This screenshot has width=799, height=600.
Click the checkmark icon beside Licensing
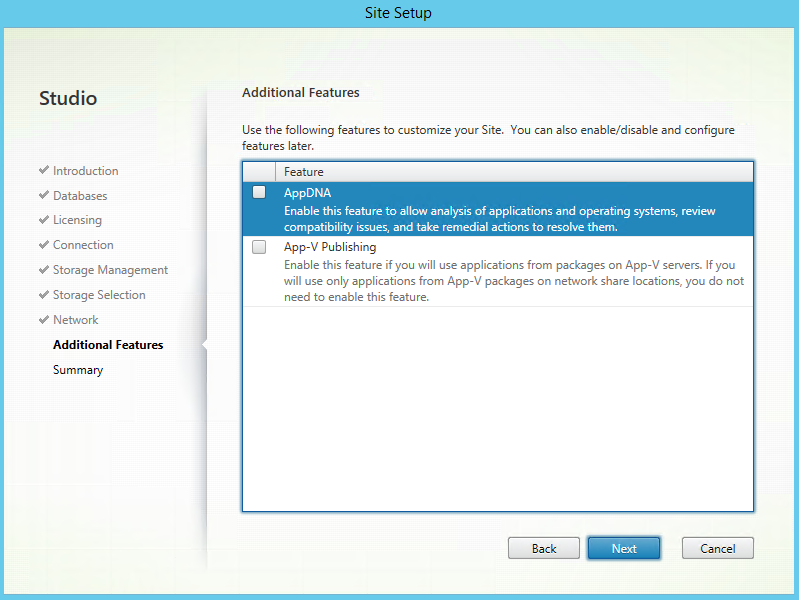click(x=44, y=220)
